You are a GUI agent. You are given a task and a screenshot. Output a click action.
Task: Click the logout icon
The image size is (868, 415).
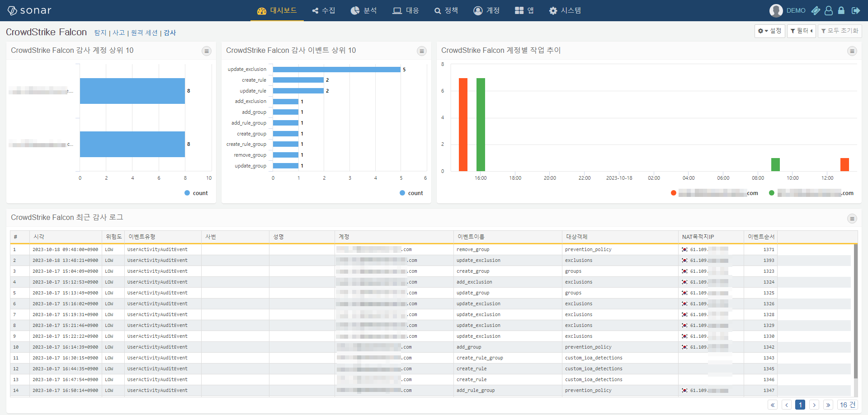click(x=856, y=10)
